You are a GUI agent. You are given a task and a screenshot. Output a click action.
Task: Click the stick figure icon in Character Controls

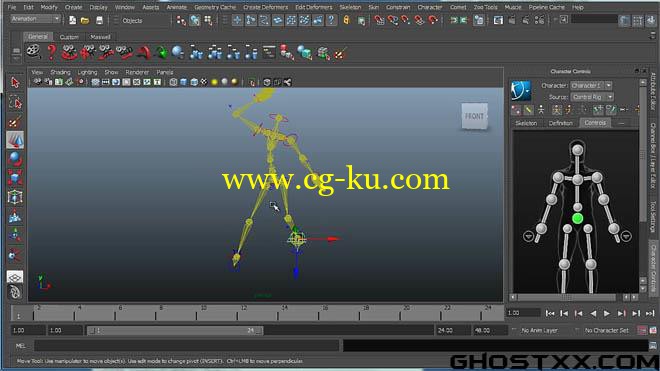tap(541, 110)
